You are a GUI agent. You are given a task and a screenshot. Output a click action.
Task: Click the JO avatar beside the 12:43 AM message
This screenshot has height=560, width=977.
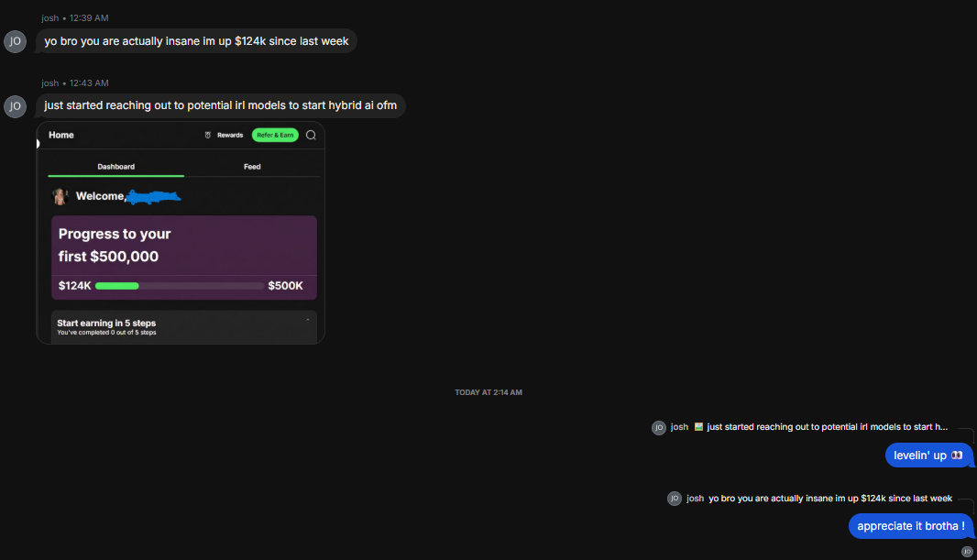tap(15, 106)
